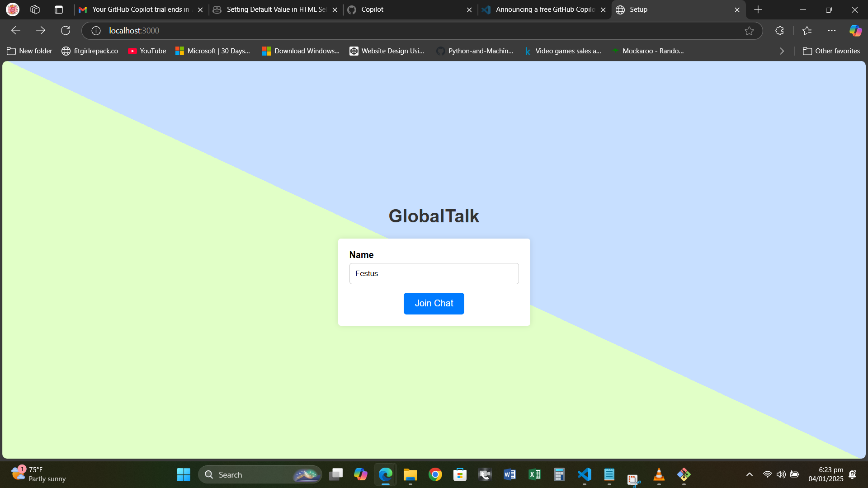Open the Copilot sidebar icon

tap(855, 31)
